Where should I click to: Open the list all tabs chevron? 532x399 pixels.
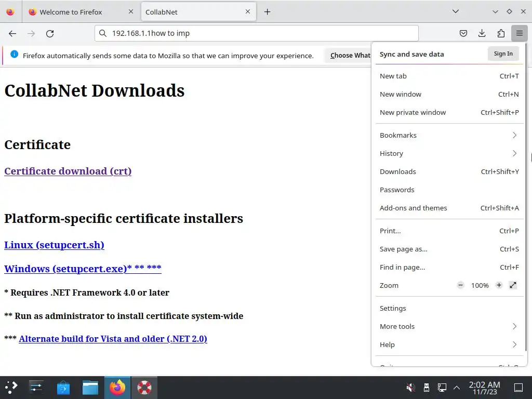(x=455, y=11)
